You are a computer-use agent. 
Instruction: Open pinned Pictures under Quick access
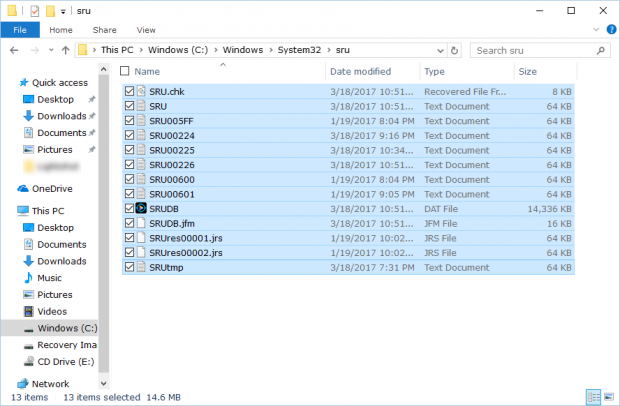55,149
